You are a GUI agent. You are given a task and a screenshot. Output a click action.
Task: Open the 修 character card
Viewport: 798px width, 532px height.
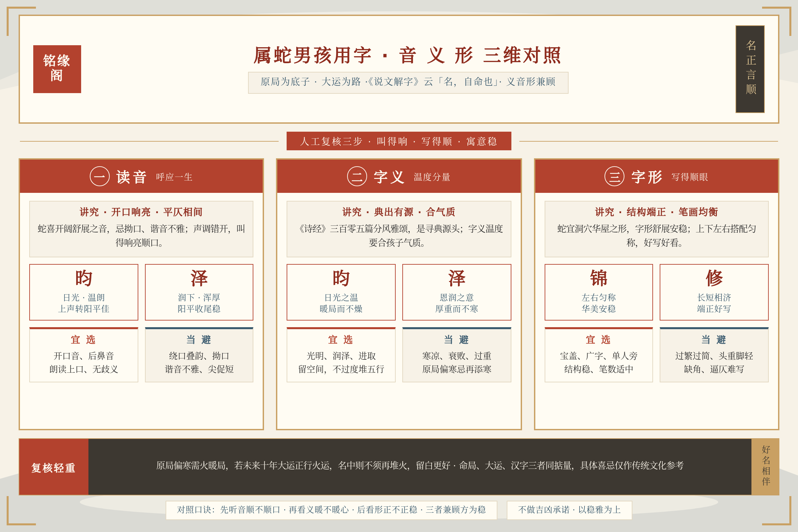click(714, 292)
